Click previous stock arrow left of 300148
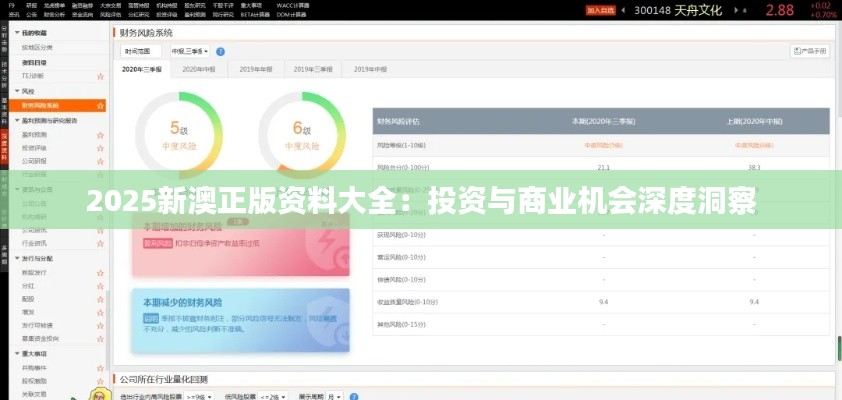842x400 pixels. tap(625, 11)
